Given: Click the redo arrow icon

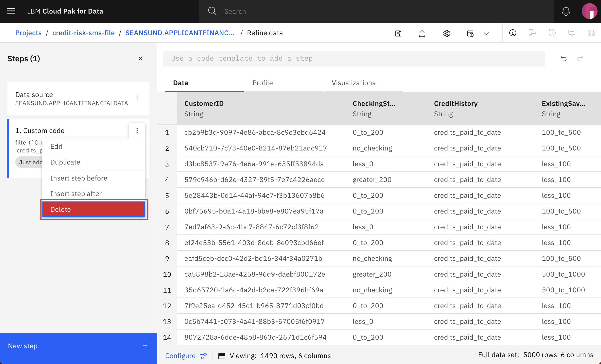Looking at the screenshot, I should click(x=580, y=59).
